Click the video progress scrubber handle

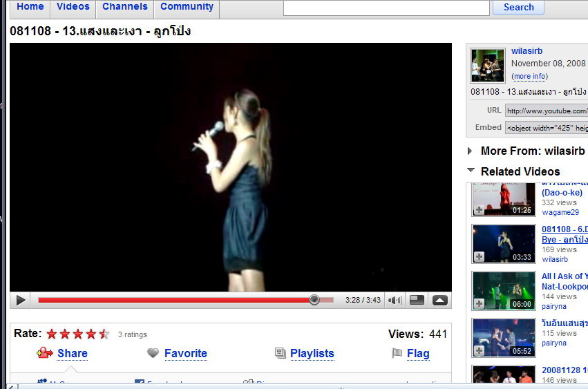314,300
